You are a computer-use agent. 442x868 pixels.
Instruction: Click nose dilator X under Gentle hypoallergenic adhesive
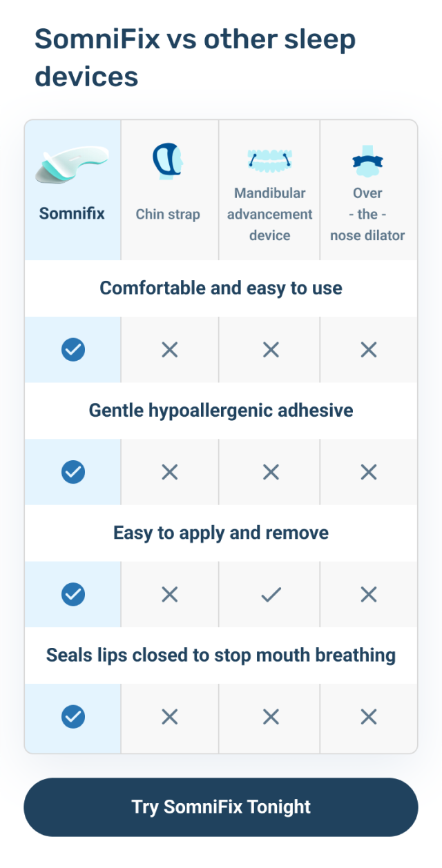tap(369, 472)
